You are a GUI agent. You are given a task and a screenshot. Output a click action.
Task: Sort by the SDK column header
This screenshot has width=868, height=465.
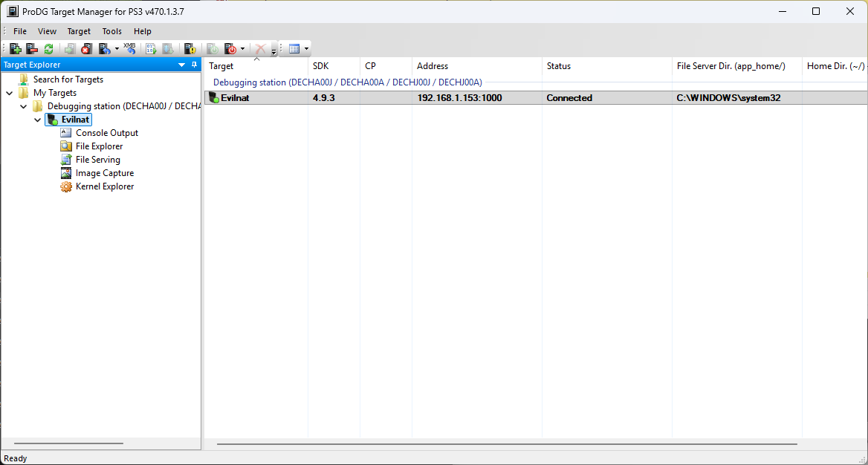(334, 66)
